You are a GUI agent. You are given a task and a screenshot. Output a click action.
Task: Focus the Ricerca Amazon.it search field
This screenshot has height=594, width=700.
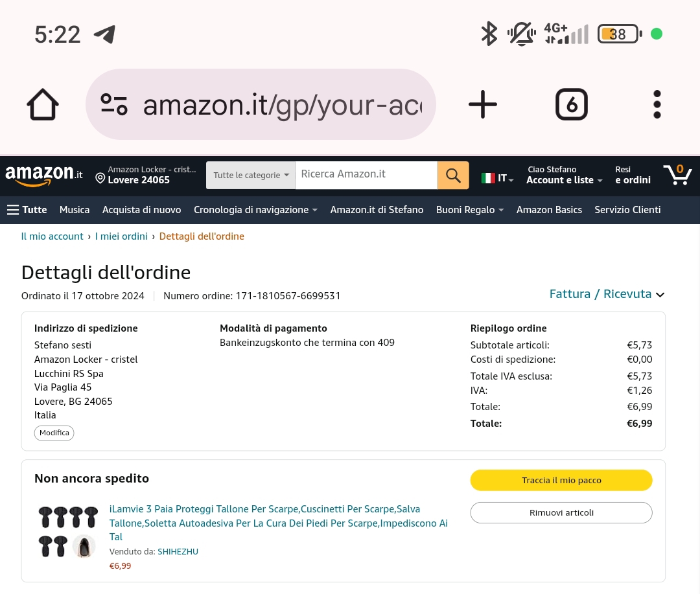[x=366, y=175]
